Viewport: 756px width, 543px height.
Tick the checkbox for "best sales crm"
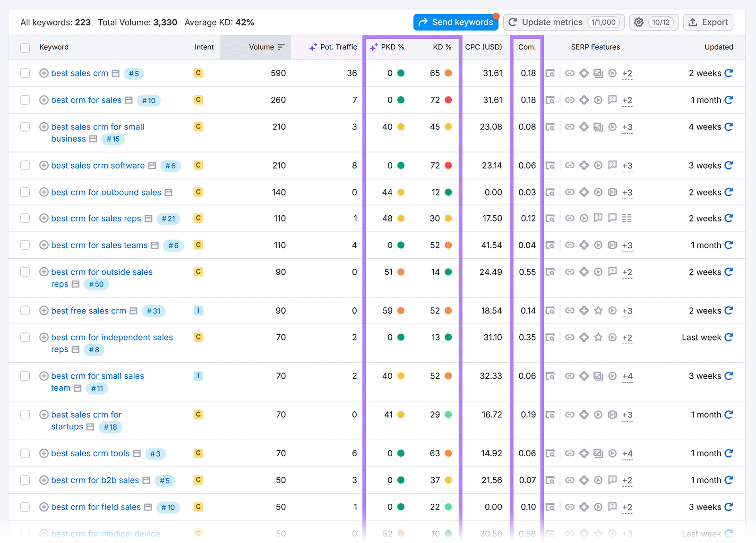[25, 73]
